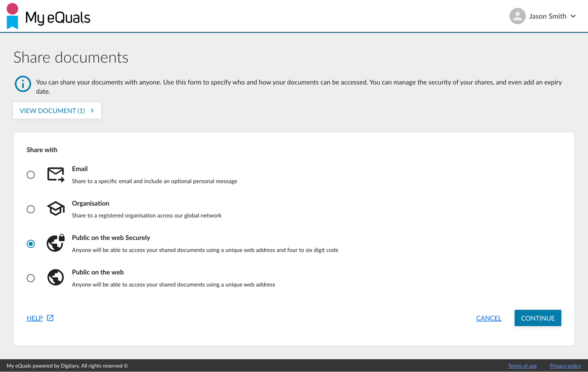The image size is (588, 372).
Task: Click the Organisation graduation cap icon
Action: point(56,209)
